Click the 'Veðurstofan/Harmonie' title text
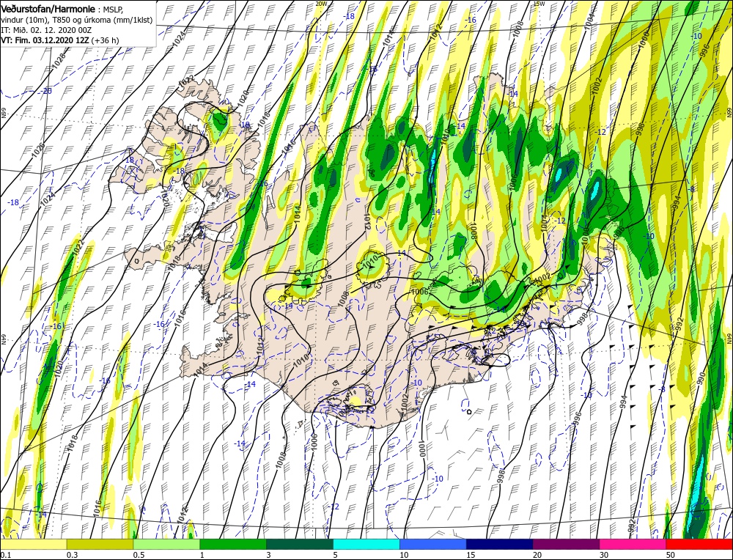Screen dimensions: 733x560 tap(48, 10)
